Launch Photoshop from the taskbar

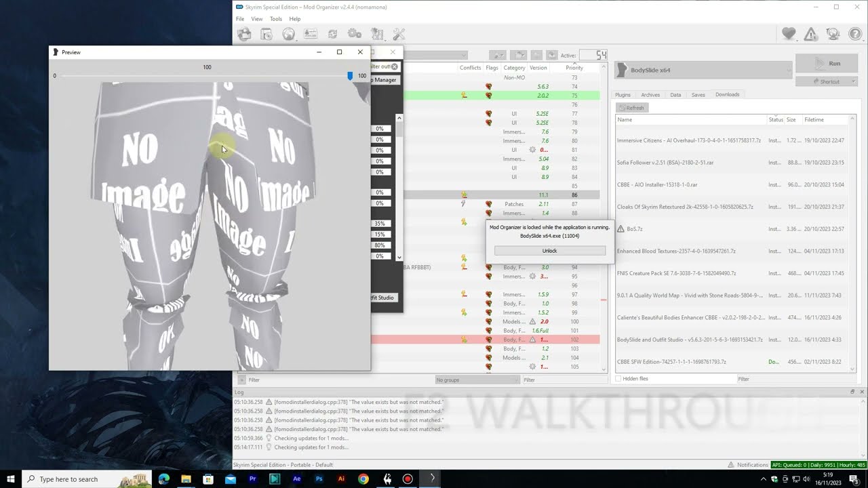319,479
